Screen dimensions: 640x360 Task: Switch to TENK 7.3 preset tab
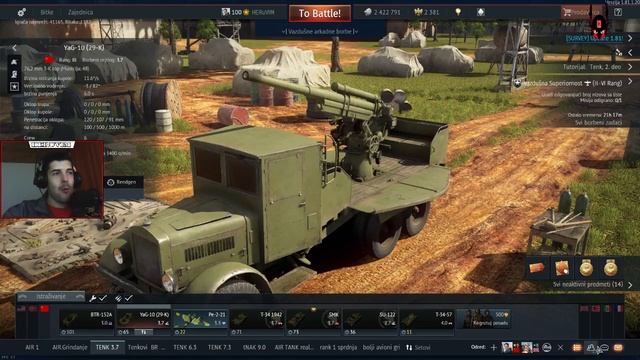tap(220, 347)
